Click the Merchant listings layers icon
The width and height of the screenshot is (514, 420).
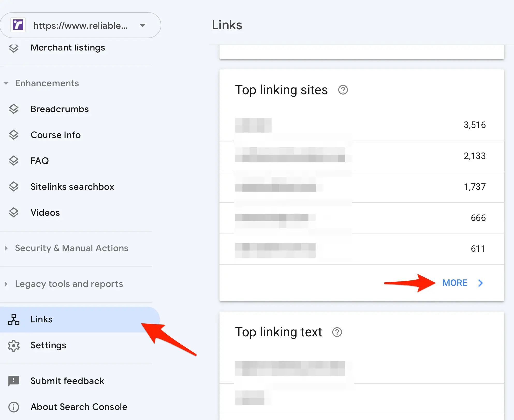click(x=14, y=48)
